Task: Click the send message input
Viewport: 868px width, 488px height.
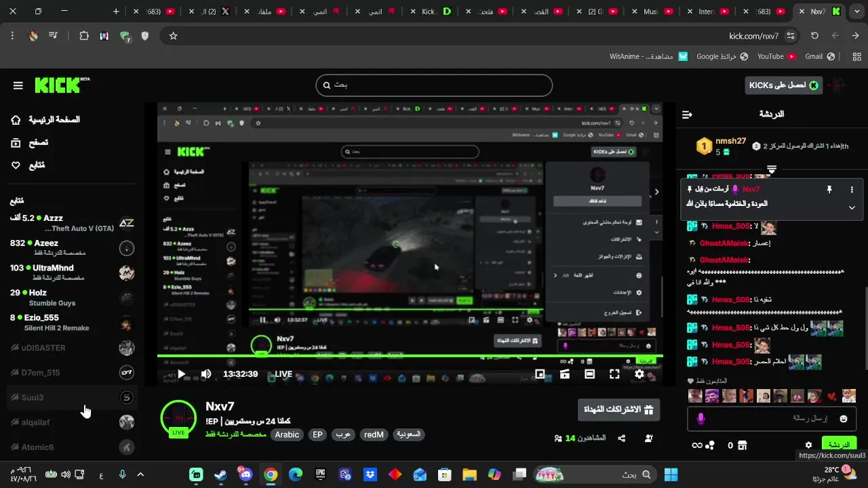Action: [x=772, y=419]
